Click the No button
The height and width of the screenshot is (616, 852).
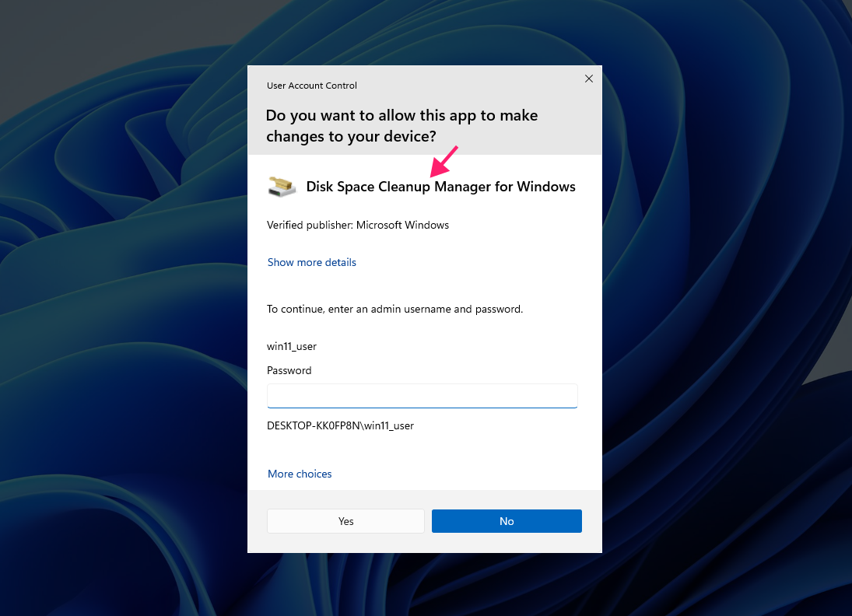pyautogui.click(x=507, y=521)
